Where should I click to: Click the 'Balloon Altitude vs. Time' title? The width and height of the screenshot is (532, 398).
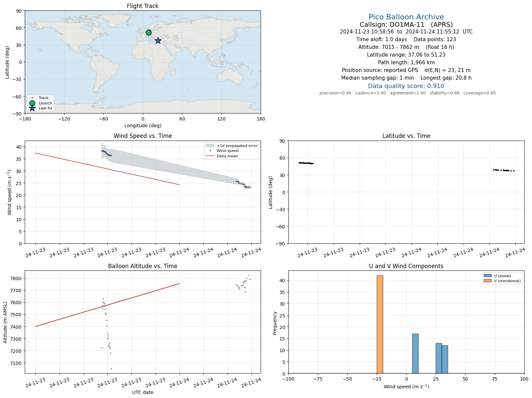[x=143, y=266]
